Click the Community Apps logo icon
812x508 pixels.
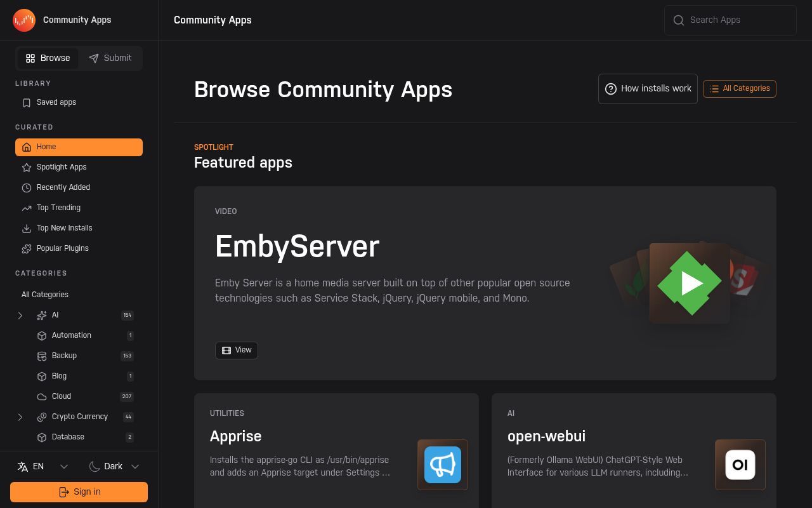[x=24, y=20]
